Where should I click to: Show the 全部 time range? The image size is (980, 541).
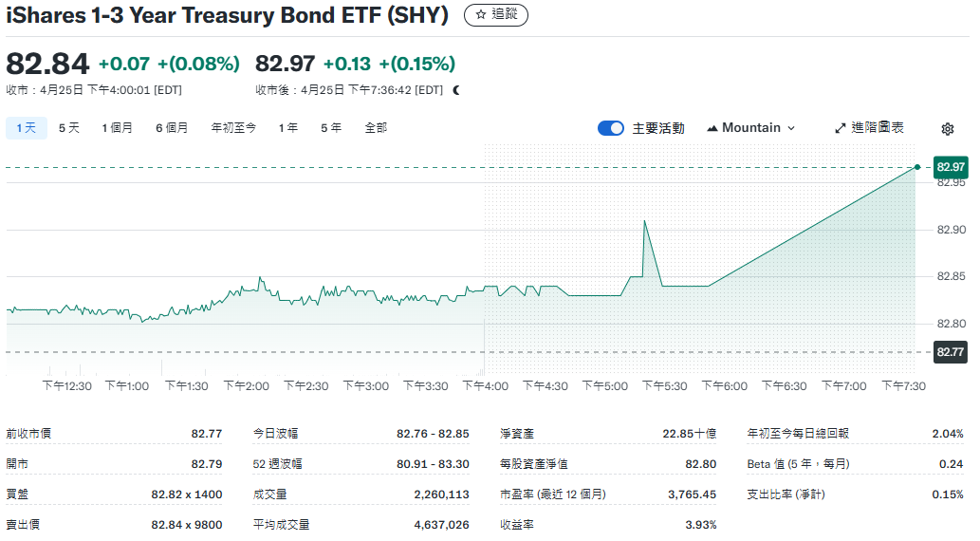pos(376,128)
